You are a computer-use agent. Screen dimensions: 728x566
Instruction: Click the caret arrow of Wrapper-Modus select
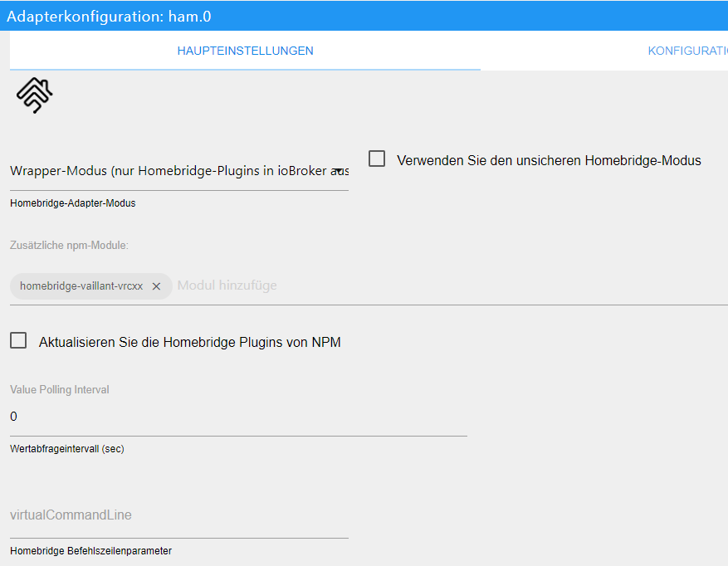(x=342, y=171)
